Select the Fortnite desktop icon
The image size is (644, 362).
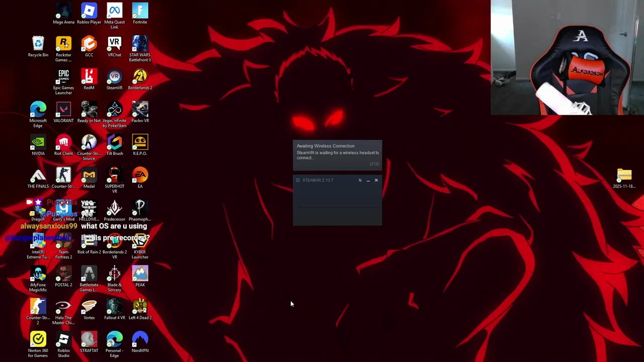[140, 14]
